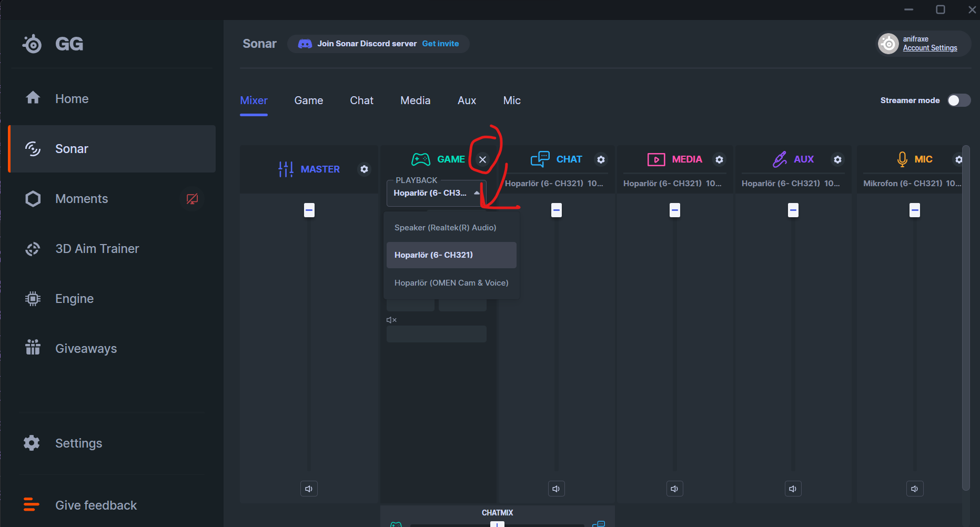Viewport: 980px width, 527px height.
Task: Maximize the GG window
Action: (x=941, y=9)
